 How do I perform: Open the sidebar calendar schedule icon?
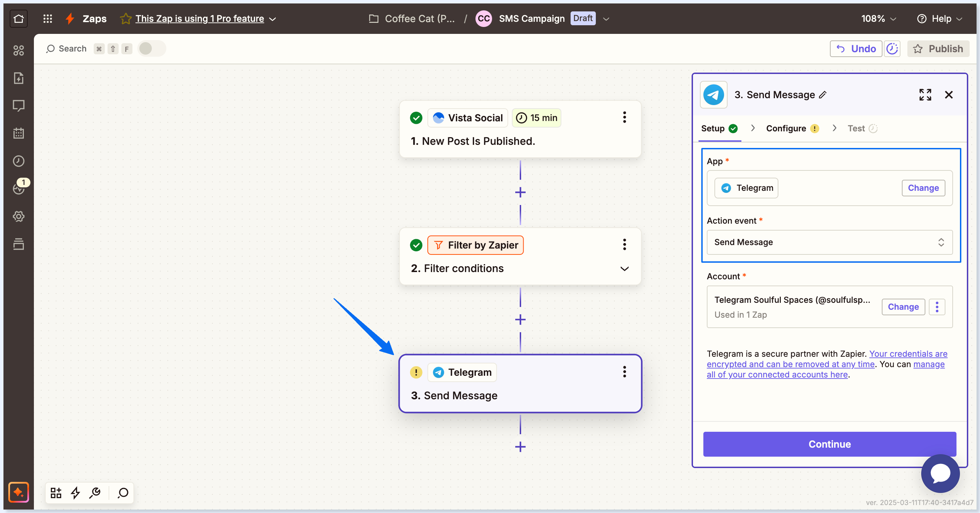[x=19, y=133]
